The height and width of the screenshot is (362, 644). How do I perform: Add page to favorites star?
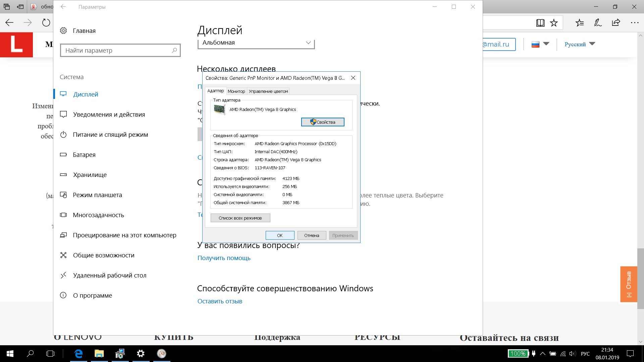click(x=554, y=23)
